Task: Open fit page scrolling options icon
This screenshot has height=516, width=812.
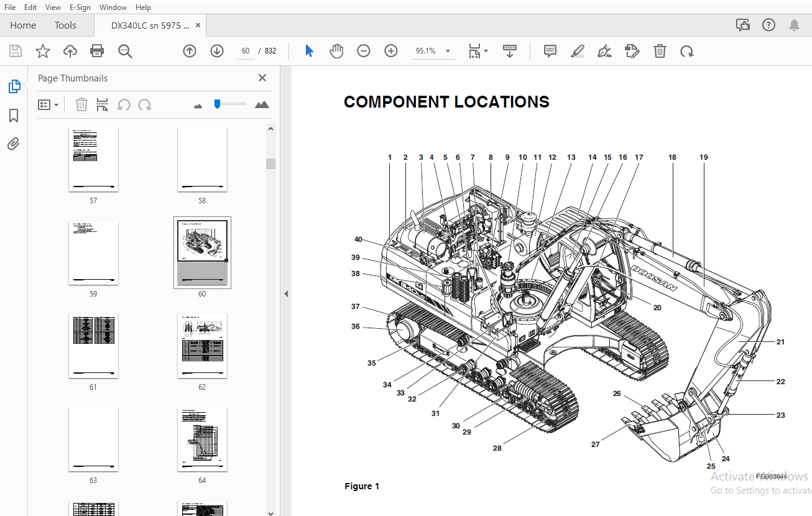Action: [x=478, y=51]
